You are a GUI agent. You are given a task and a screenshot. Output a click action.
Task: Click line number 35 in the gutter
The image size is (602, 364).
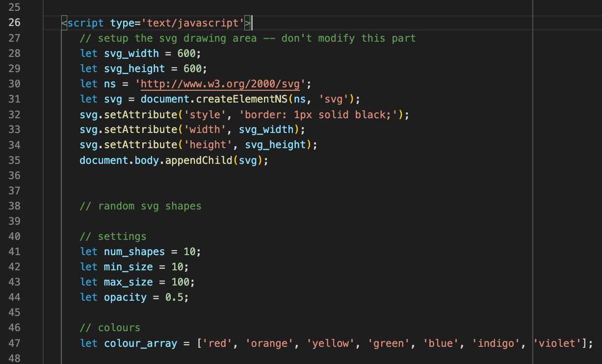click(x=15, y=160)
